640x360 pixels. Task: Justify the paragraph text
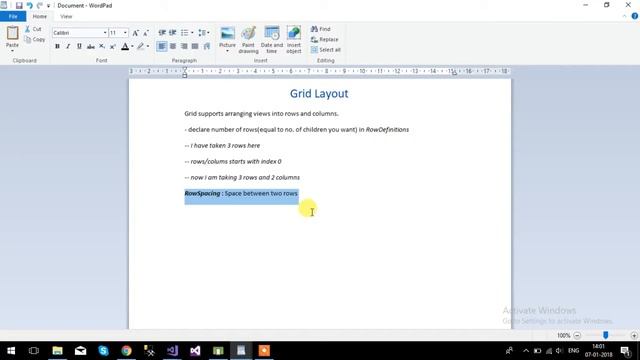pyautogui.click(x=195, y=46)
